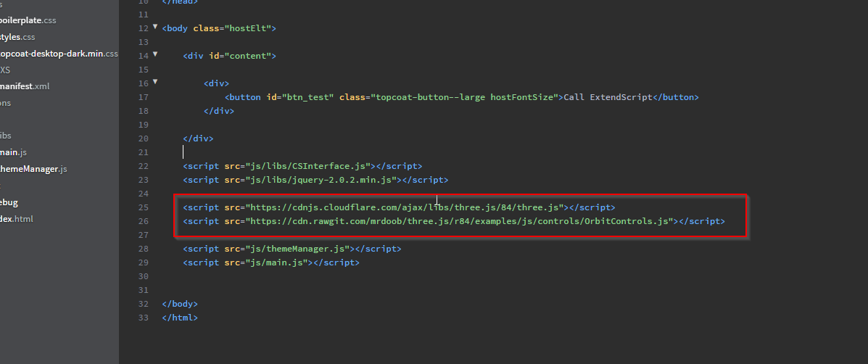Click the rawgit OrbitControls.js URL string

[x=459, y=221]
